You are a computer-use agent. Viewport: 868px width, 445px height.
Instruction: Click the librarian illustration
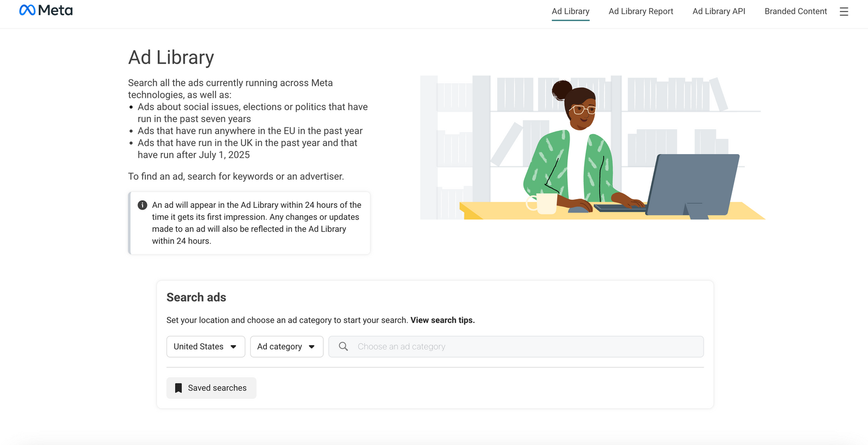[x=592, y=147]
